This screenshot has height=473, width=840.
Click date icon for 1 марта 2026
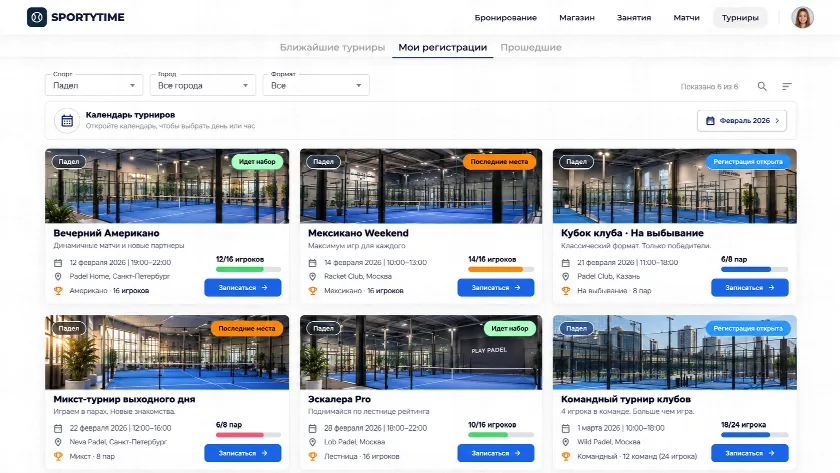pyautogui.click(x=565, y=428)
